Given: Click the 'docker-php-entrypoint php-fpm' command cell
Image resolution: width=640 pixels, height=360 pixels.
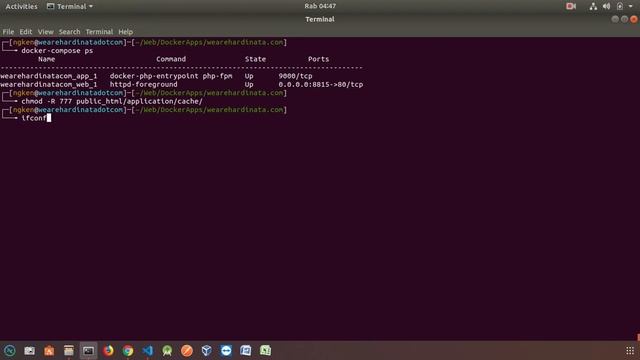Looking at the screenshot, I should (x=171, y=76).
